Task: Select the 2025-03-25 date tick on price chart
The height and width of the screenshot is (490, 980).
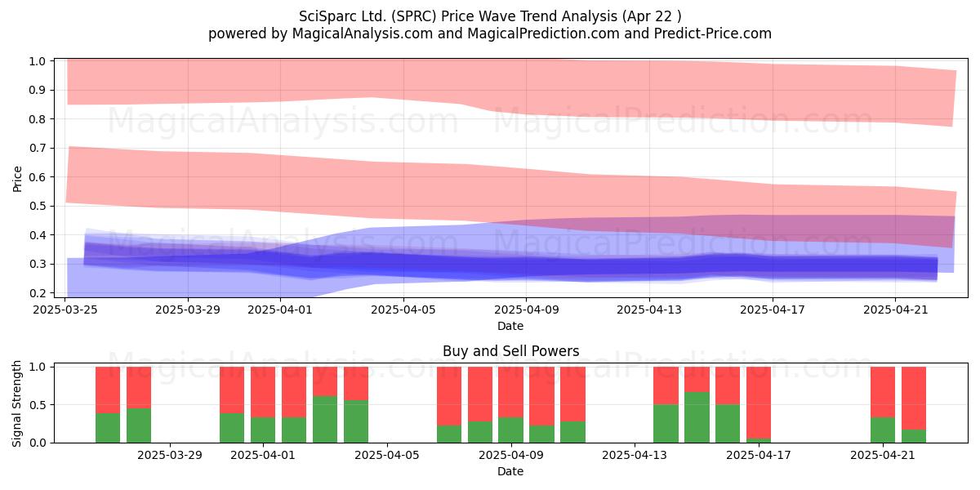Action: (65, 310)
